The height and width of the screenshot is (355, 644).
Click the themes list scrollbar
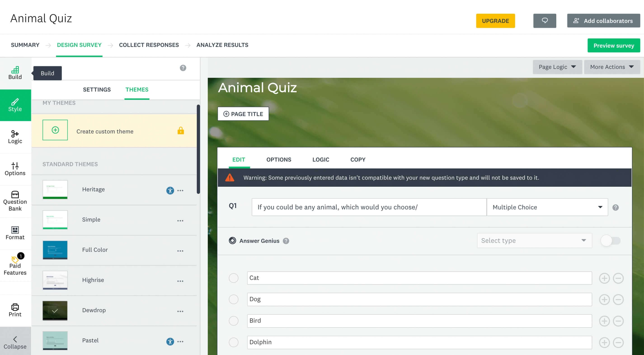click(x=198, y=149)
